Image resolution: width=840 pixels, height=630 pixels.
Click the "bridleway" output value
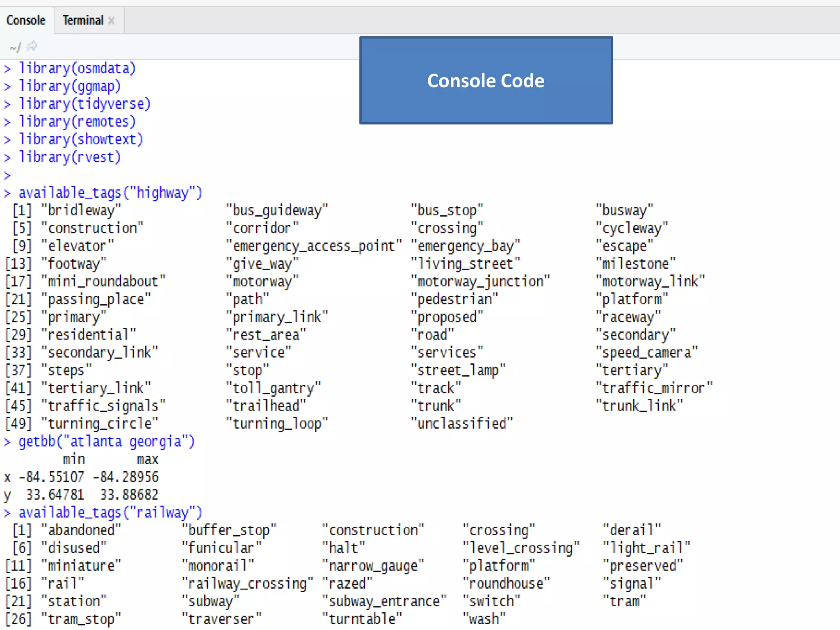[x=81, y=210]
